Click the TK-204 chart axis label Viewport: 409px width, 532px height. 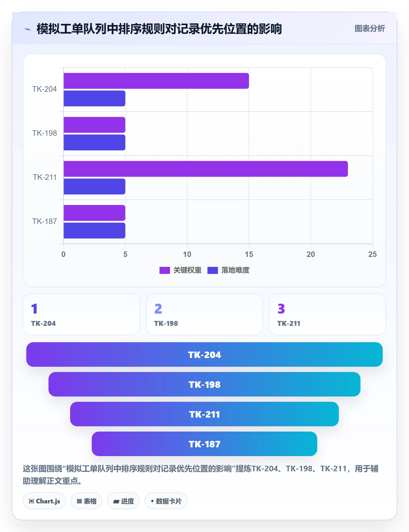pos(44,89)
